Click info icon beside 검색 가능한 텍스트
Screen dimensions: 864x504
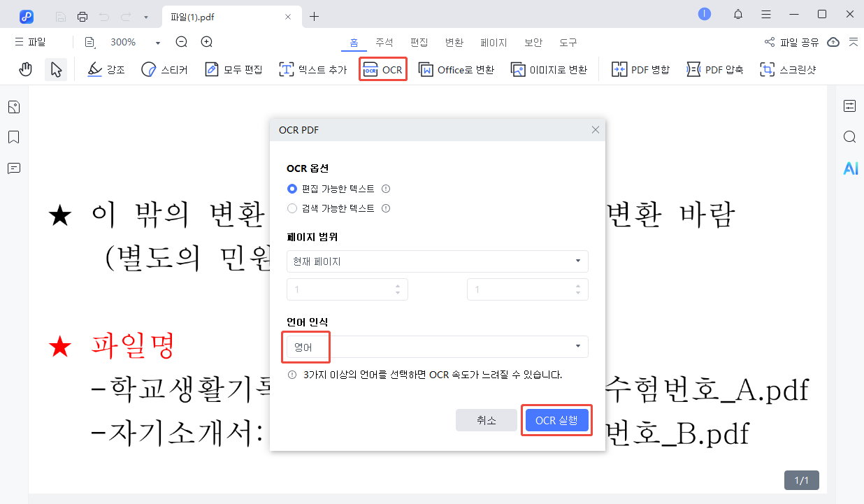click(386, 208)
